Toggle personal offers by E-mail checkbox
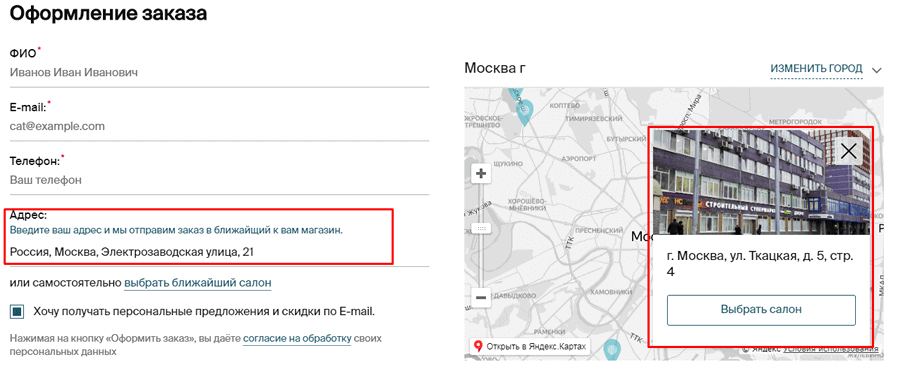 [17, 312]
